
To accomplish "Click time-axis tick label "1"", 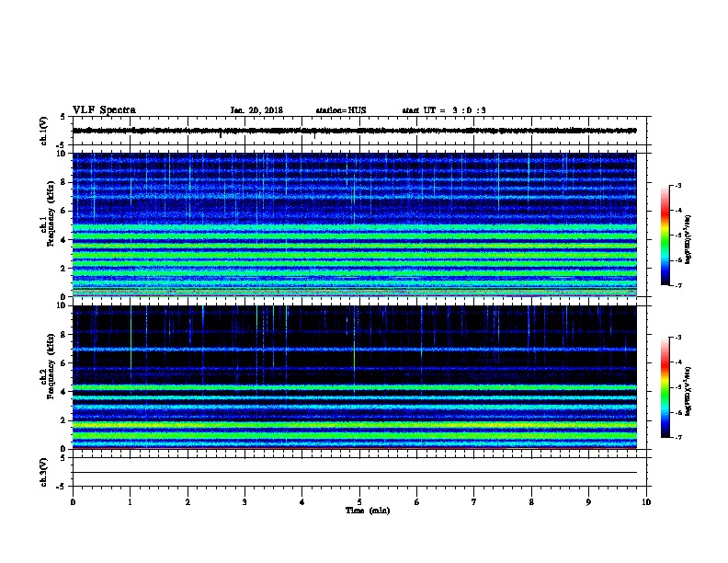I will coord(130,502).
